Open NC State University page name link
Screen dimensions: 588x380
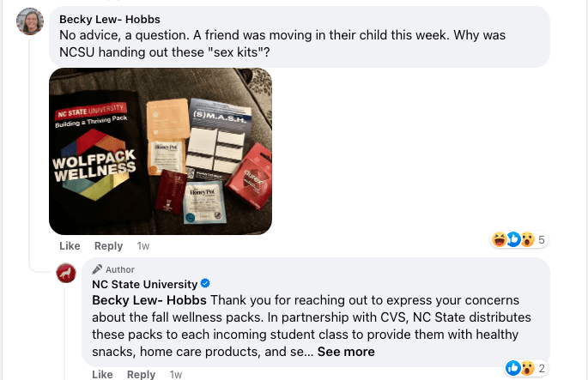click(144, 284)
